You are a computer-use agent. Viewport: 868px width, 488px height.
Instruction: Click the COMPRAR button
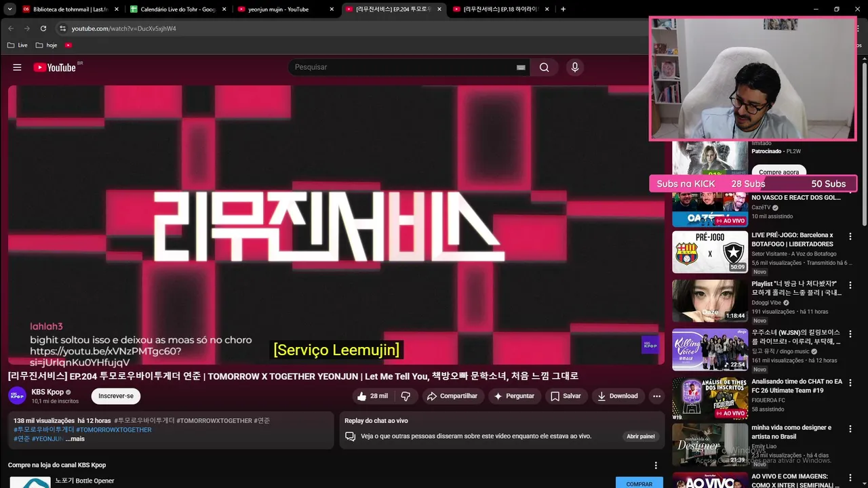pos(639,483)
